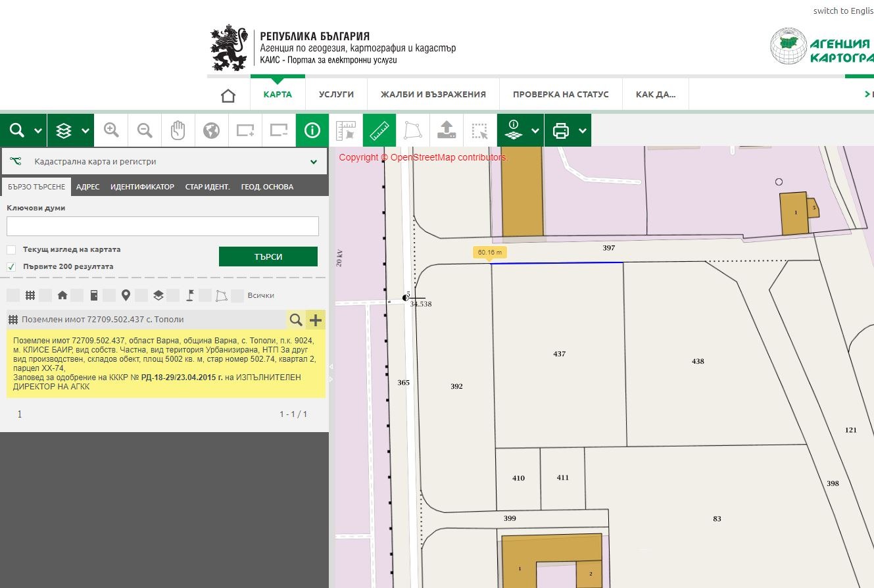Image resolution: width=874 pixels, height=588 pixels.
Task: Select the ruler distance measure tool
Action: pyautogui.click(x=379, y=130)
